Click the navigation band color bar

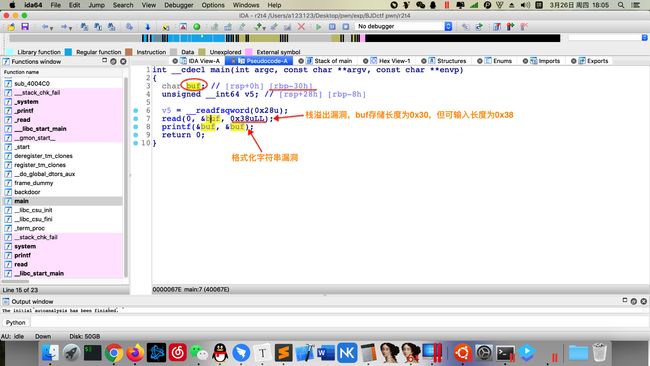pyautogui.click(x=284, y=38)
